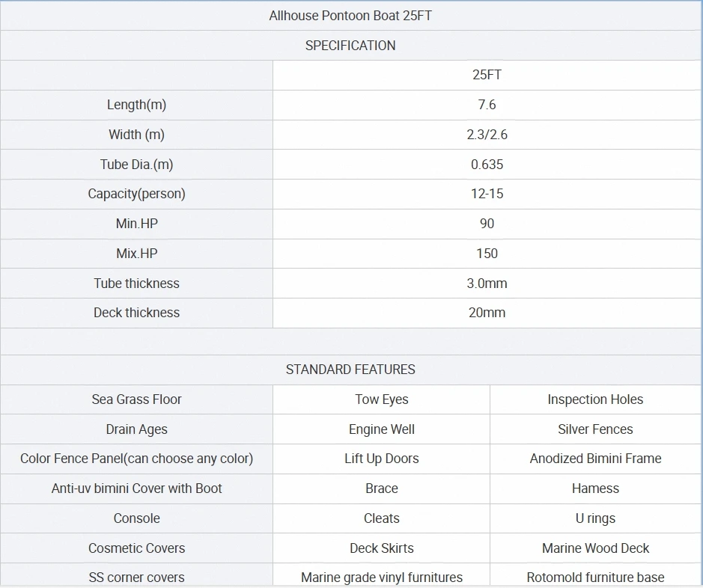Select Anti-uv bimini Cover with Boot
Image resolution: width=703 pixels, height=588 pixels.
pos(137,489)
